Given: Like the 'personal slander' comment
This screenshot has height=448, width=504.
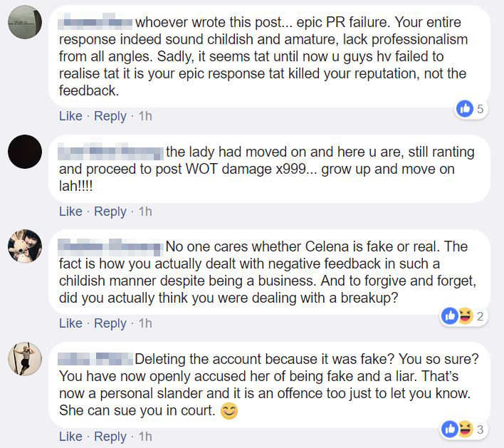Looking at the screenshot, I should 70,437.
